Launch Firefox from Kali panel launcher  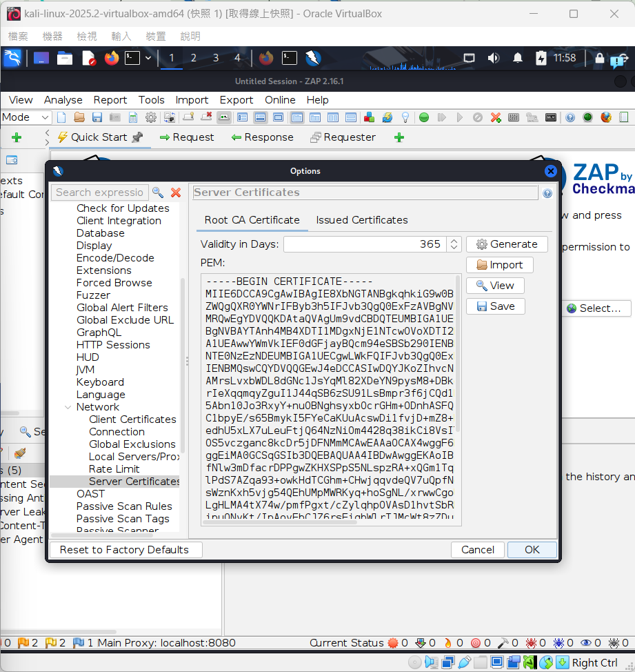pos(112,58)
